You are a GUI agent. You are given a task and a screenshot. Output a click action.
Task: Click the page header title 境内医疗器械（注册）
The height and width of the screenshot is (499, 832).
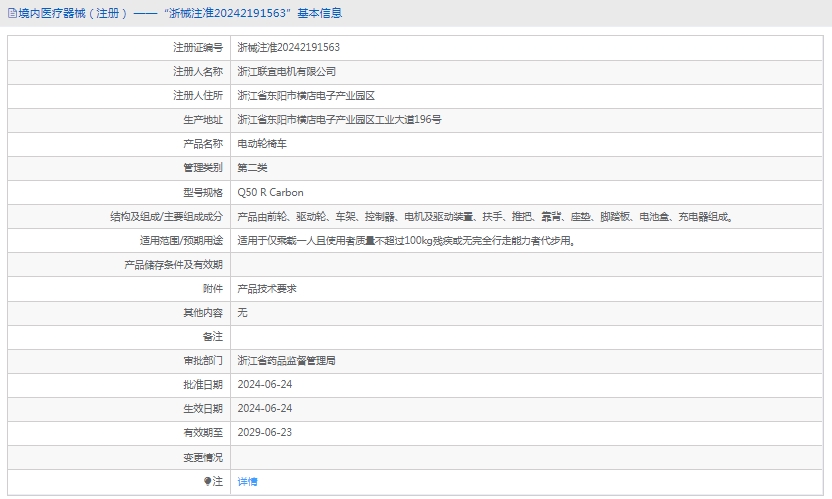tap(74, 13)
